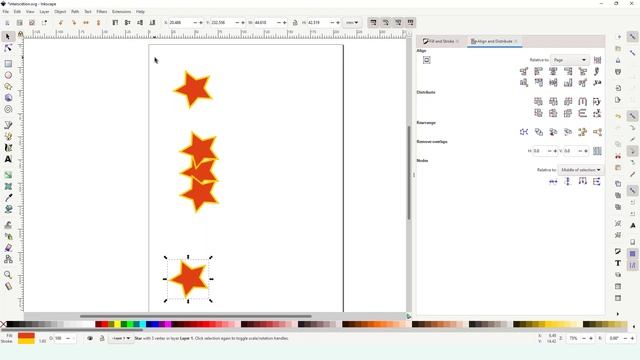Click Distribute nodes vertically icon
The image size is (640, 360).
click(597, 182)
